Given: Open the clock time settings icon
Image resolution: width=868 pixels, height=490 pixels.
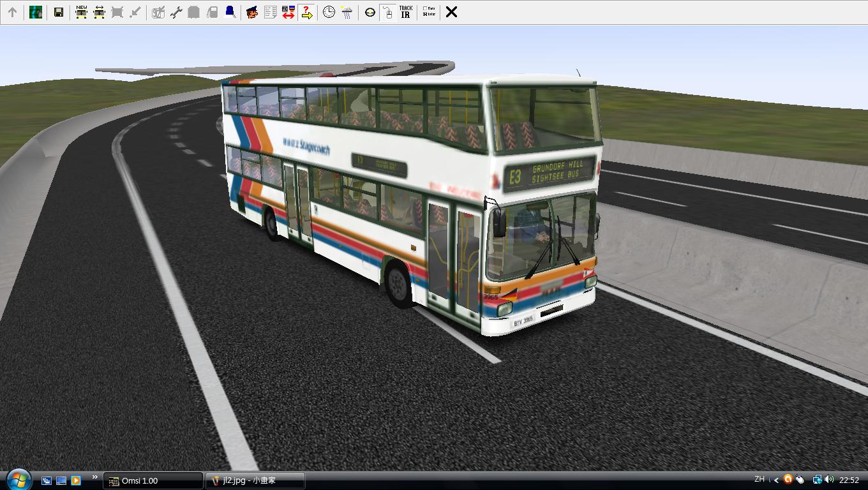Looking at the screenshot, I should click(329, 12).
